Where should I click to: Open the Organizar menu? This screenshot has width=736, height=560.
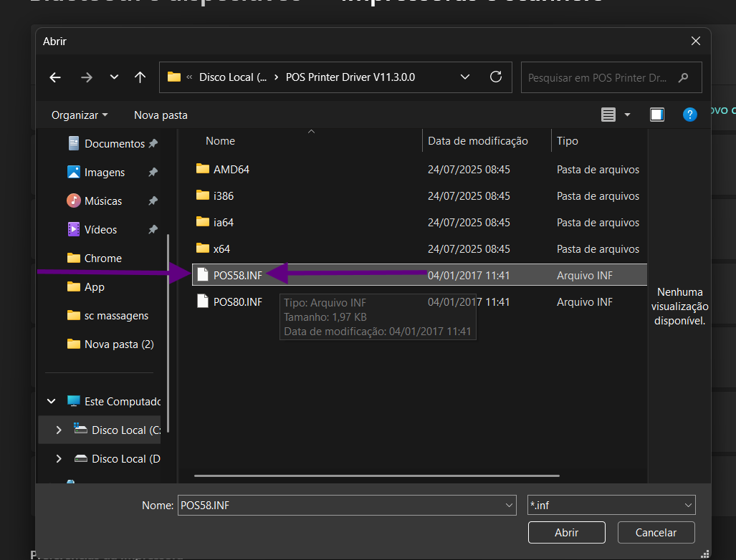(80, 115)
